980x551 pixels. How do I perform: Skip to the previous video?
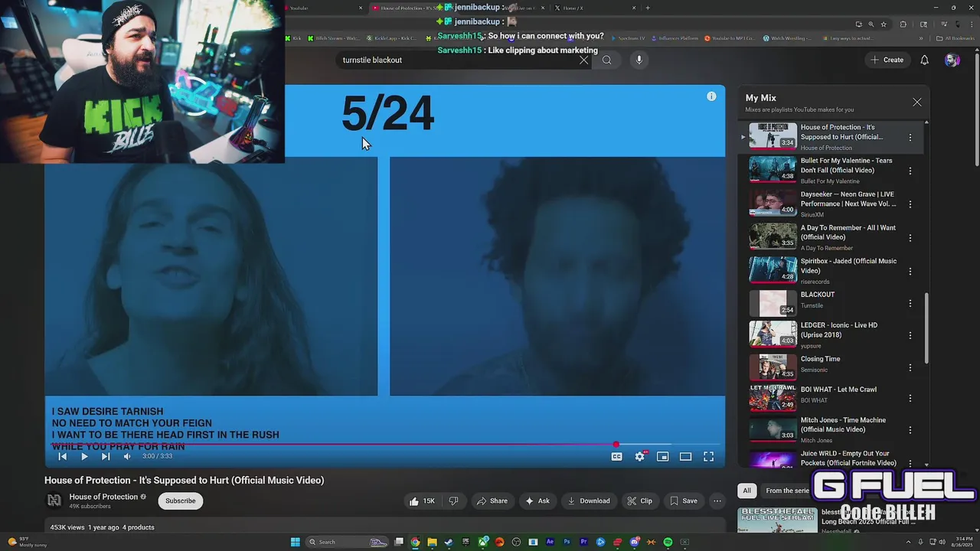tap(63, 456)
